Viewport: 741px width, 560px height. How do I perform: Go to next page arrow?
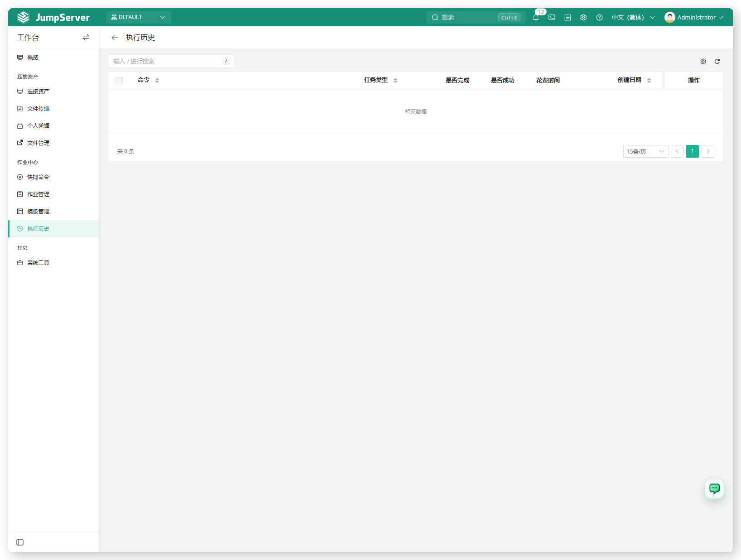point(708,151)
